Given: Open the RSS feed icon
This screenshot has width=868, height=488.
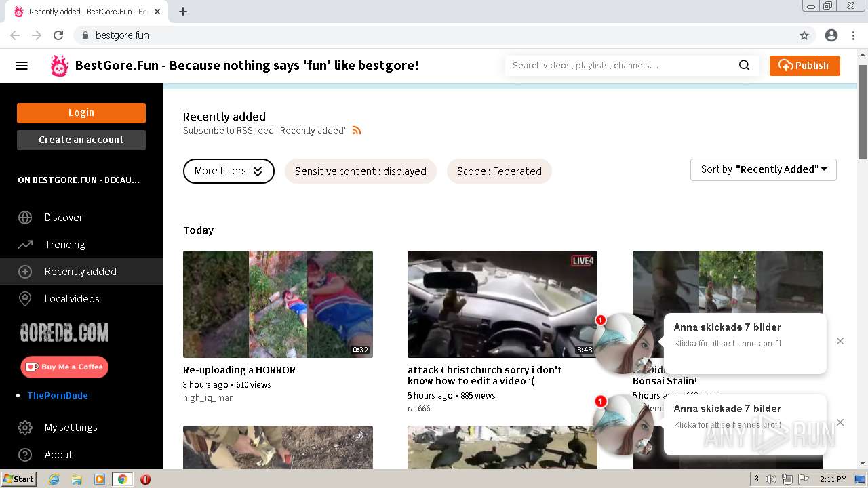Looking at the screenshot, I should click(357, 130).
